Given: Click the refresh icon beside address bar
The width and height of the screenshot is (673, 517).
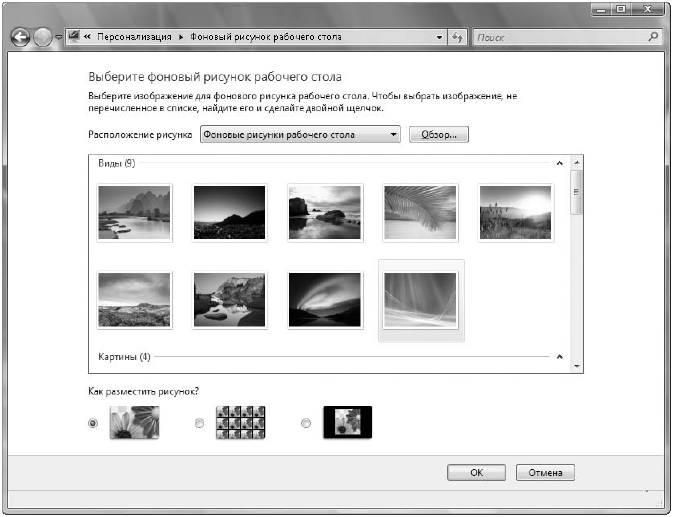Looking at the screenshot, I should click(x=458, y=37).
